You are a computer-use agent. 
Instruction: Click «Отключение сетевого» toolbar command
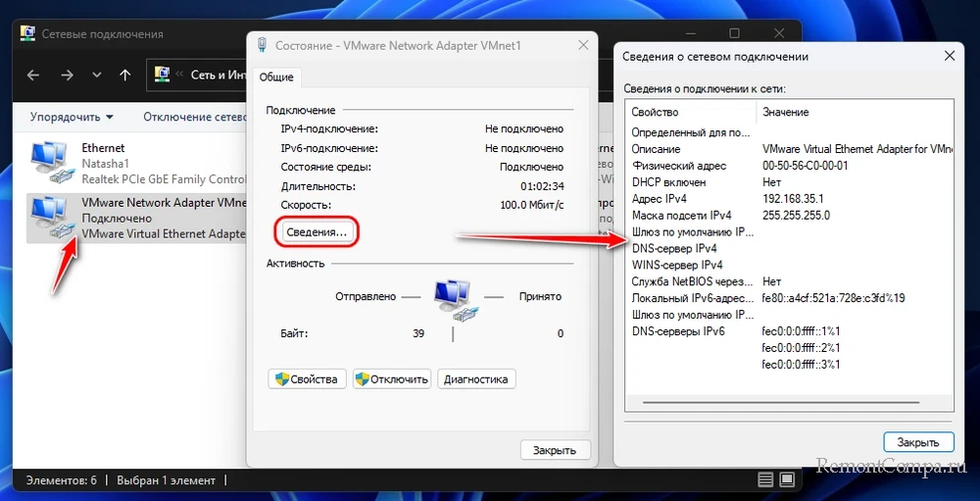click(x=195, y=117)
